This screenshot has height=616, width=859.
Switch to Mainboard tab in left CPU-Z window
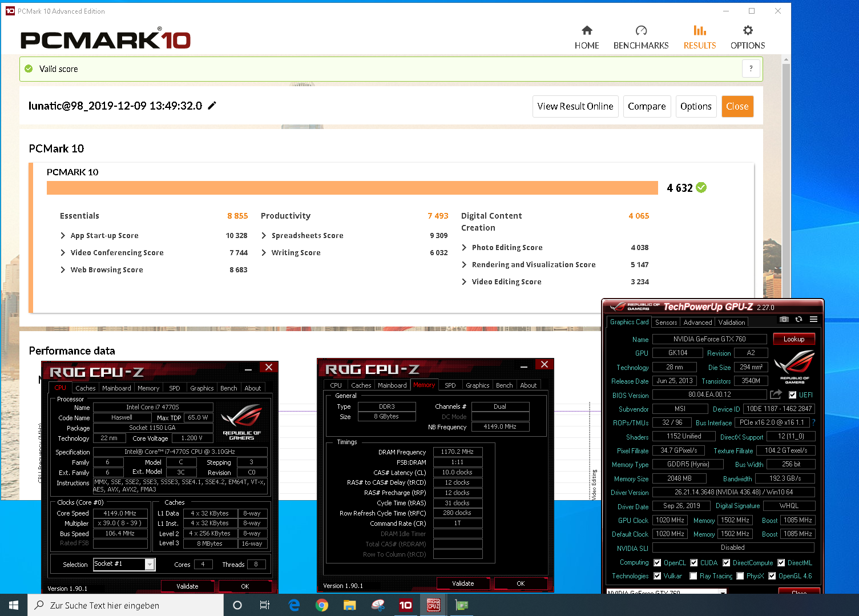click(116, 388)
